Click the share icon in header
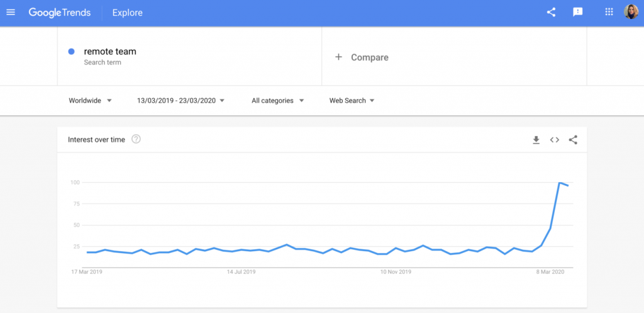Viewport: 644px width, 313px height. click(551, 13)
